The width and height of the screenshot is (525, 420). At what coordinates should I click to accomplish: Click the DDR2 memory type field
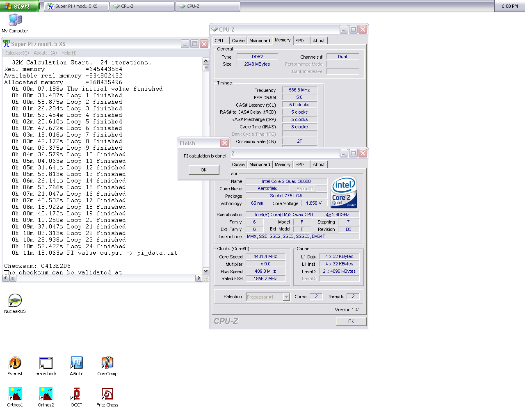click(258, 57)
